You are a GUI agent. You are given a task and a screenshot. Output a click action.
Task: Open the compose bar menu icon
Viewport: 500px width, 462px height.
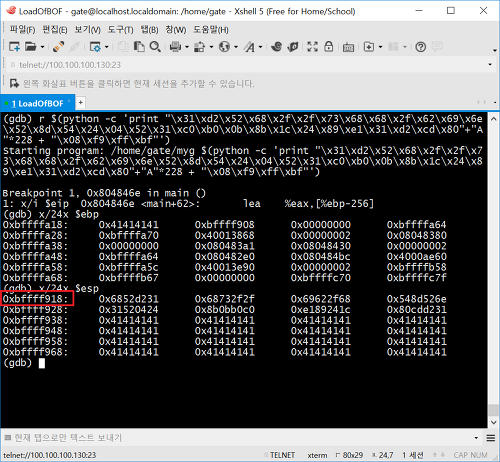coord(491,438)
